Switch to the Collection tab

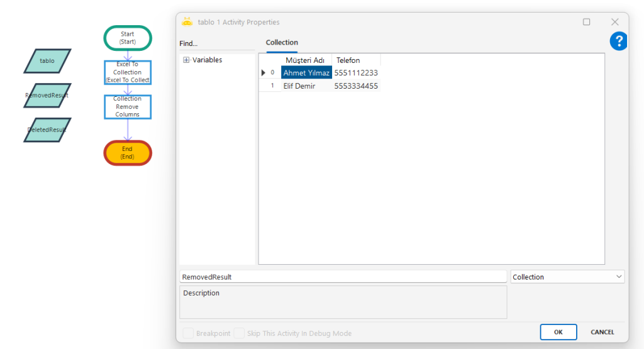pos(282,43)
